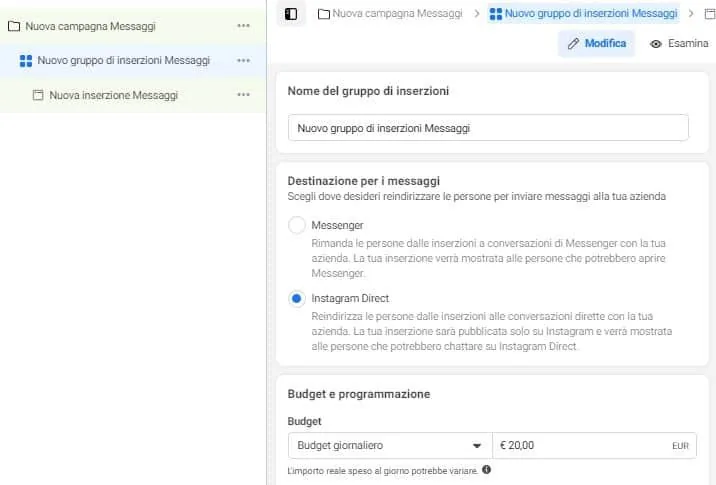Click the Nome del gruppo di inserzioni heading
716x485 pixels.
pos(368,91)
